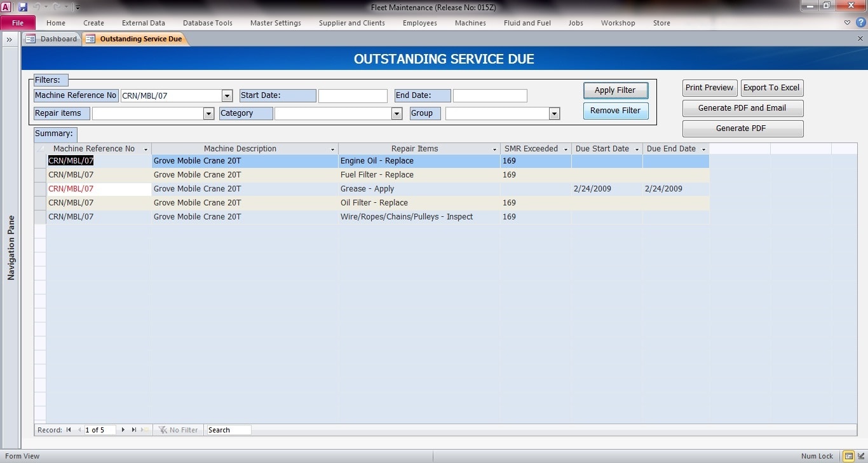Screen dimensions: 868x463
Task: Open the Database Tools ribbon tab
Action: tap(208, 23)
